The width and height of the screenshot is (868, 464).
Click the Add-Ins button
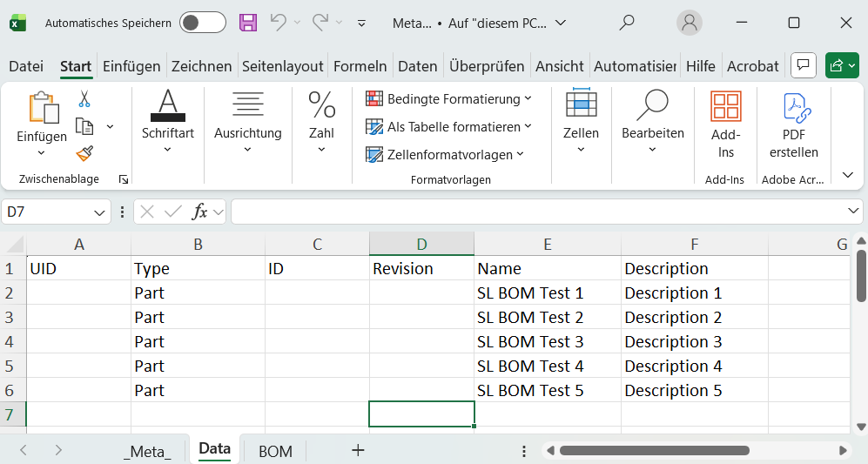pos(726,124)
